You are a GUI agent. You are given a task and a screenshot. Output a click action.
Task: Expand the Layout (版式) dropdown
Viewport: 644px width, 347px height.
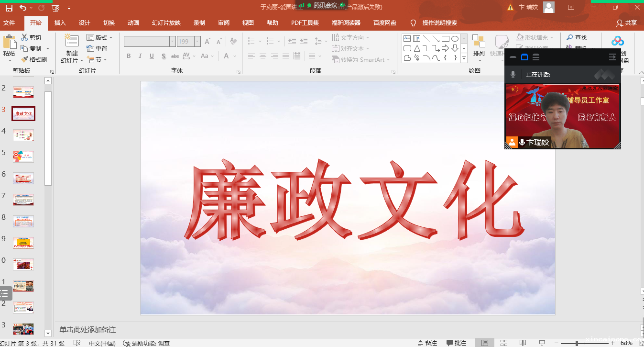pyautogui.click(x=99, y=37)
